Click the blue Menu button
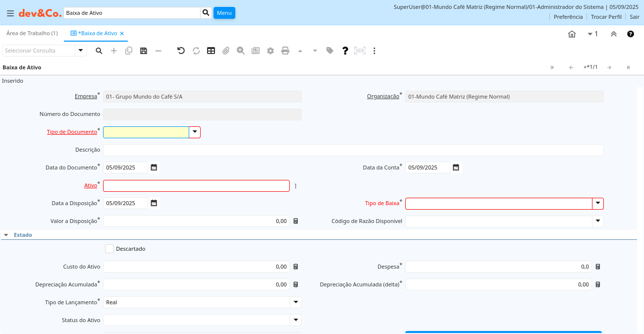This screenshot has height=334, width=644. [x=224, y=13]
